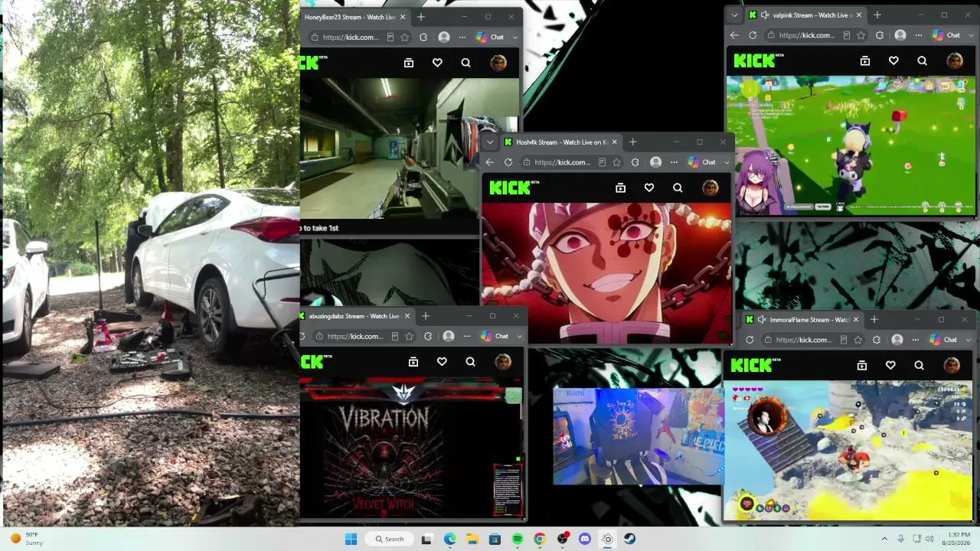Screen dimensions: 980x551
Task: Open Copilot Chat in HoneyBear23 window
Action: pos(490,37)
